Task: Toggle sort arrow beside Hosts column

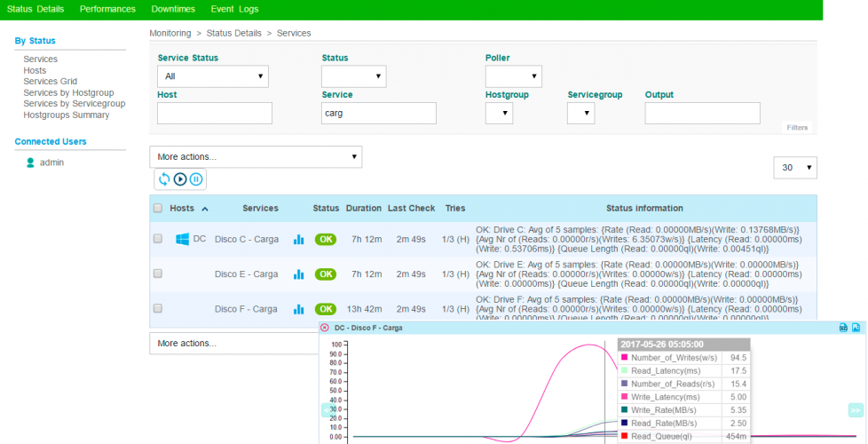Action: pyautogui.click(x=205, y=209)
